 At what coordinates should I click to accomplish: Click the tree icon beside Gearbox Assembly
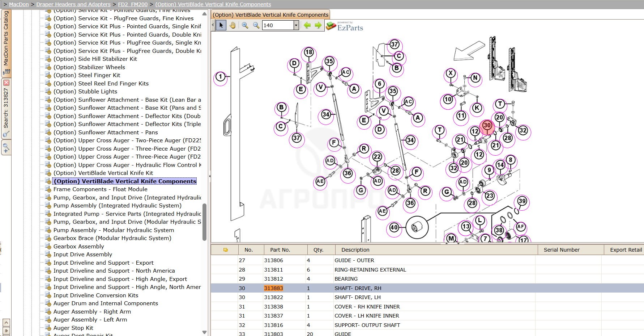click(48, 247)
